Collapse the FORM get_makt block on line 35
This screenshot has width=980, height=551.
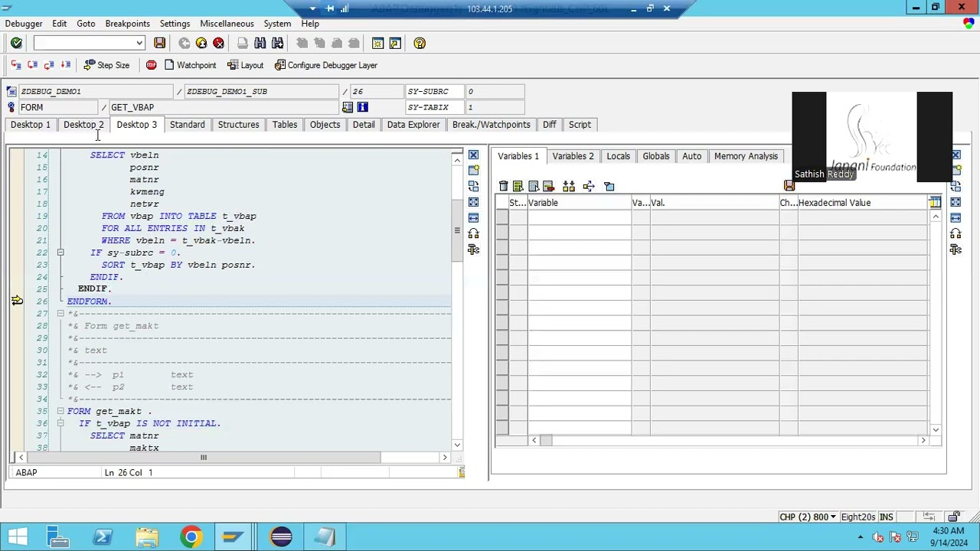click(60, 411)
